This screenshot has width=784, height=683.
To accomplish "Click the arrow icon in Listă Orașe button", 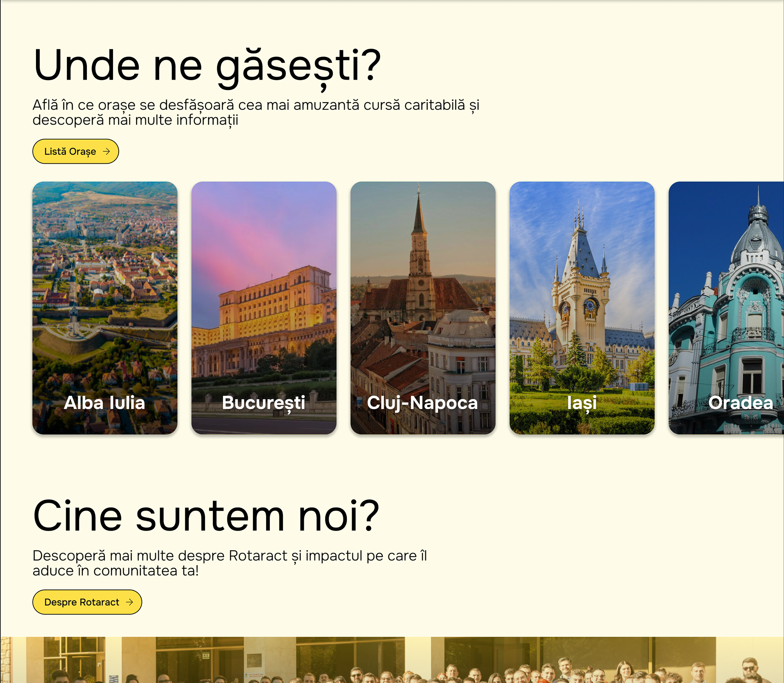I will pyautogui.click(x=107, y=152).
